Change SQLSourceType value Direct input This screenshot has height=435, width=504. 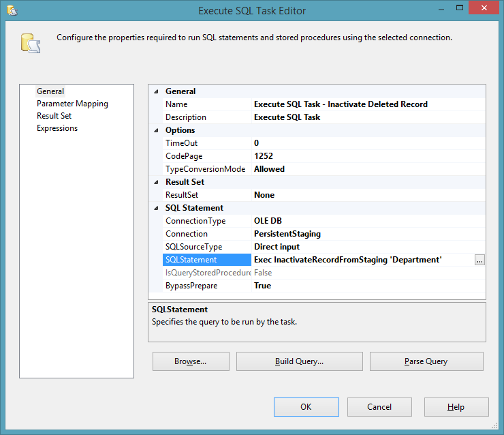click(x=368, y=247)
